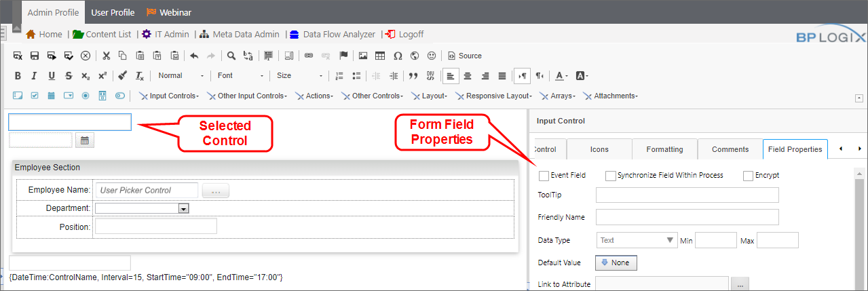Switch to the Formatting tab
This screenshot has height=291, width=868.
pyautogui.click(x=665, y=149)
